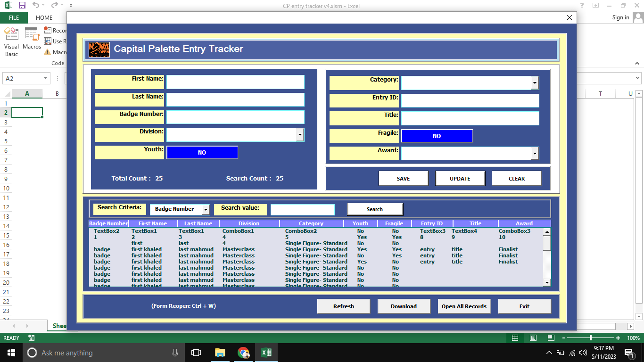Switch to Page Layout view icon
The image size is (644, 362).
(x=533, y=338)
